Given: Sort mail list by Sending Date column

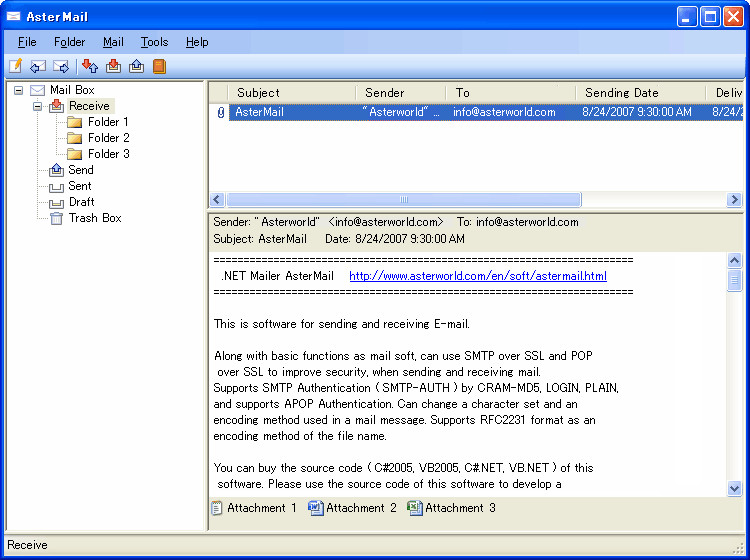Looking at the screenshot, I should [641, 93].
